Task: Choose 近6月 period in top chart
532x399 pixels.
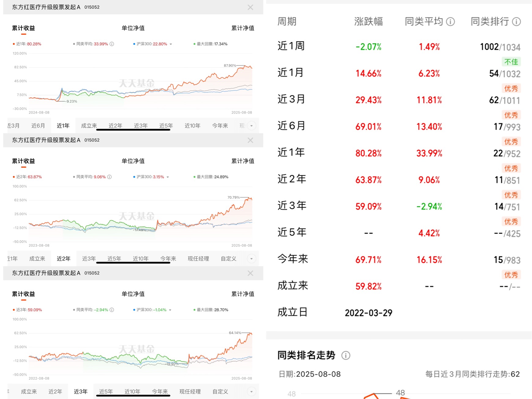Action: 38,126
